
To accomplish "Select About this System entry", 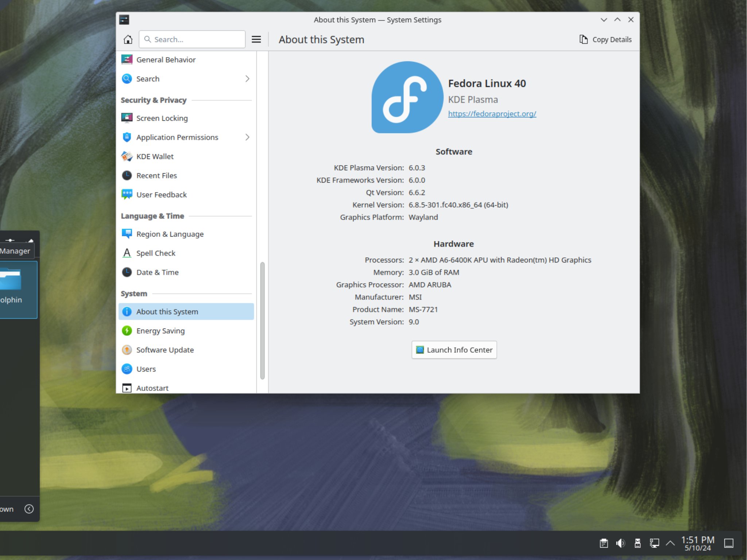I will coord(186,312).
